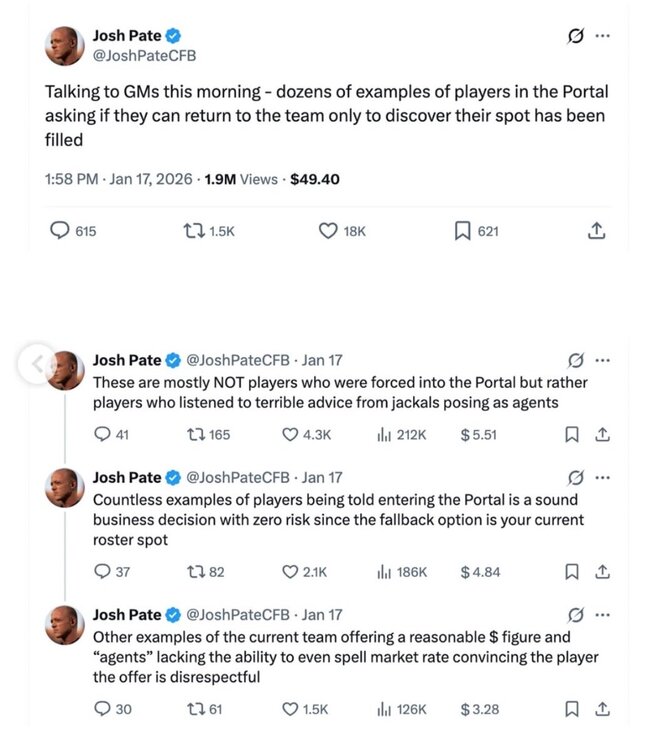
Task: Click the Grok icon on main tweet
Action: pyautogui.click(x=575, y=36)
